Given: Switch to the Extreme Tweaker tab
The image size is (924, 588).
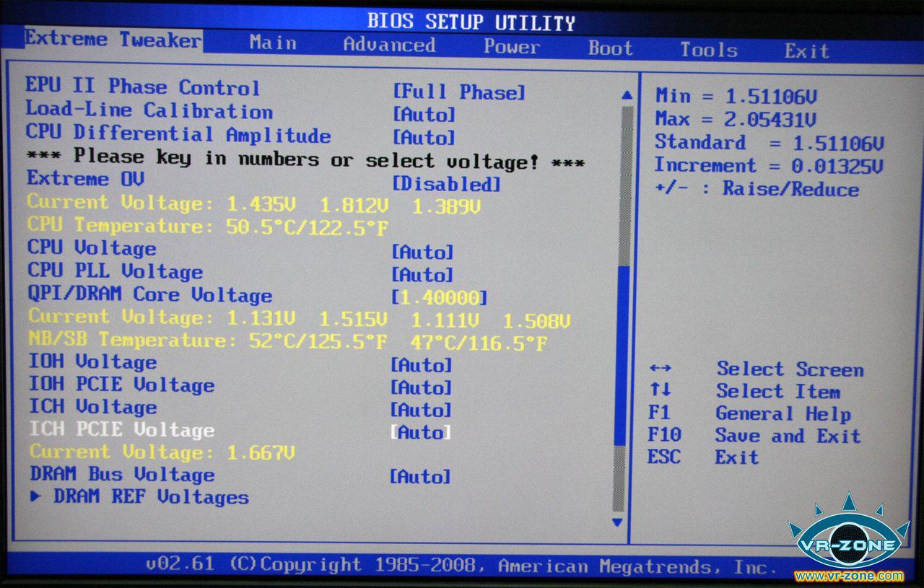Looking at the screenshot, I should (113, 39).
